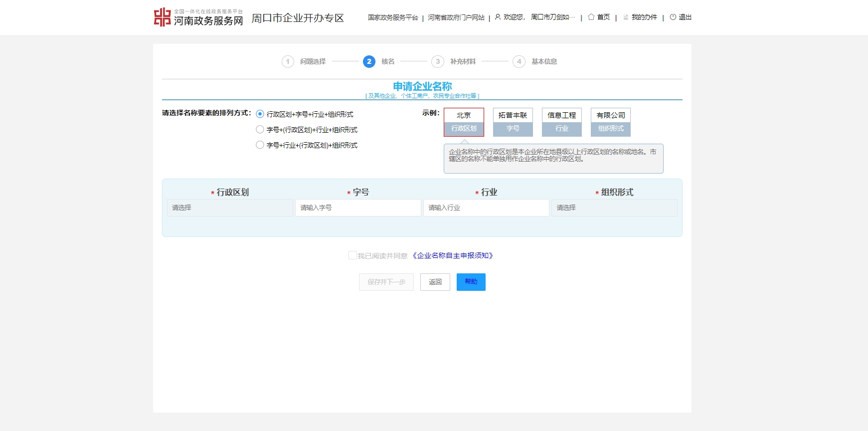Click the username 周口市刀剑如…
Screen dimensions: 868x431
553,17
